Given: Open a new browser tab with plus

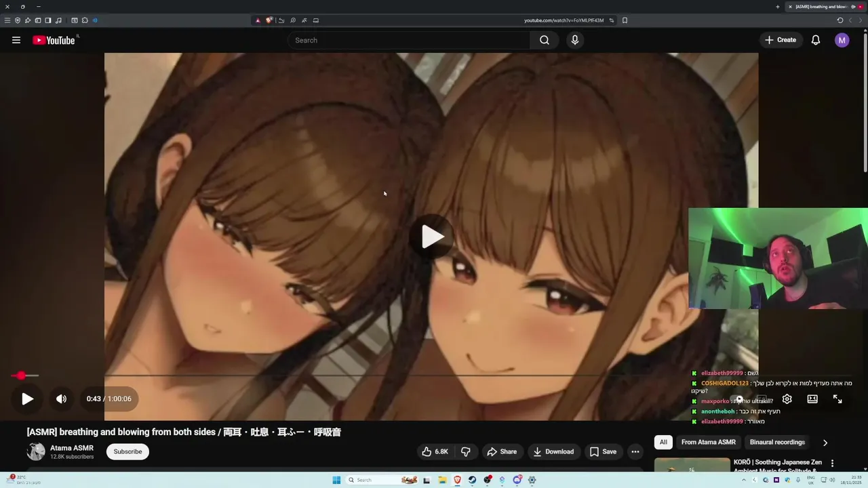Looking at the screenshot, I should tap(778, 7).
